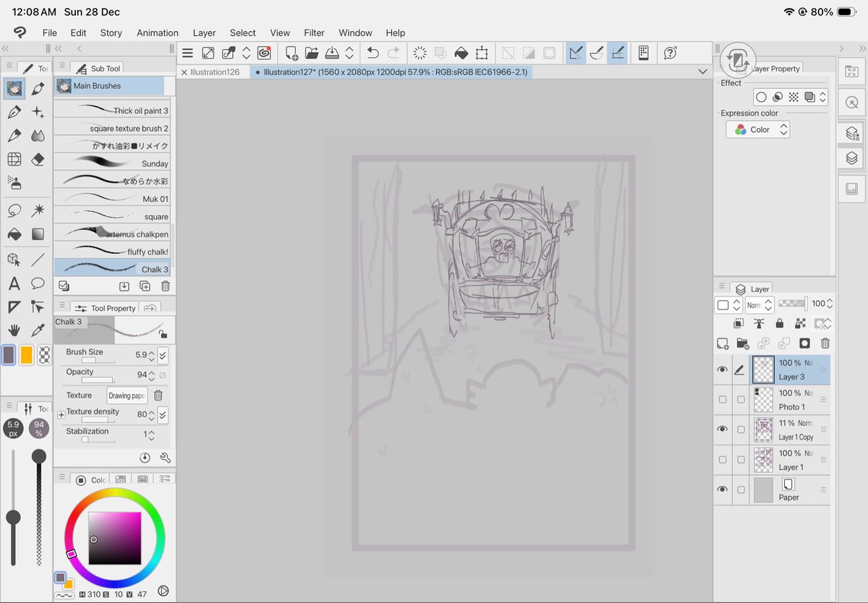Expand the document tab list chevron
868x603 pixels.
pos(703,72)
